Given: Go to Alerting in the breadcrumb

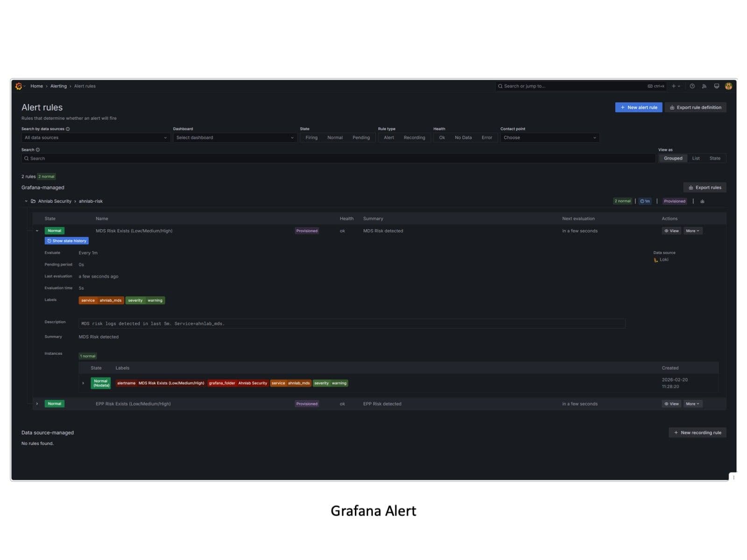Looking at the screenshot, I should point(58,86).
